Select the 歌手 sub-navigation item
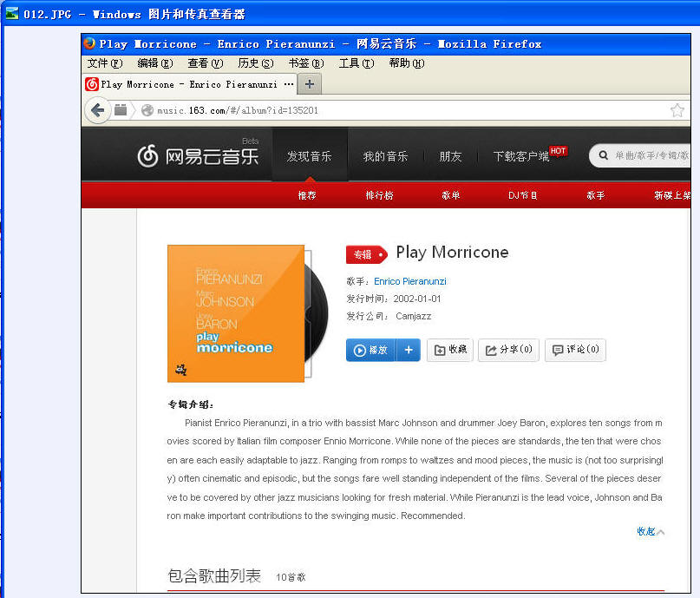Screen dimensions: 700x598 pos(596,195)
